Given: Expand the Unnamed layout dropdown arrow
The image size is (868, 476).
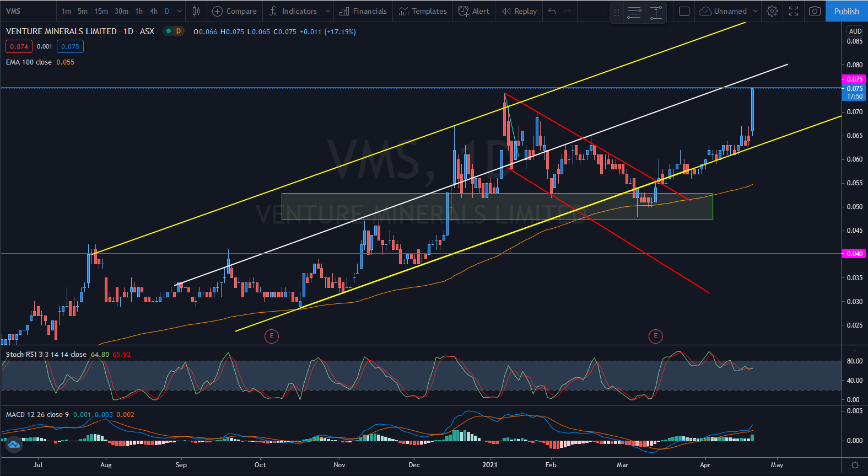Looking at the screenshot, I should [x=756, y=11].
